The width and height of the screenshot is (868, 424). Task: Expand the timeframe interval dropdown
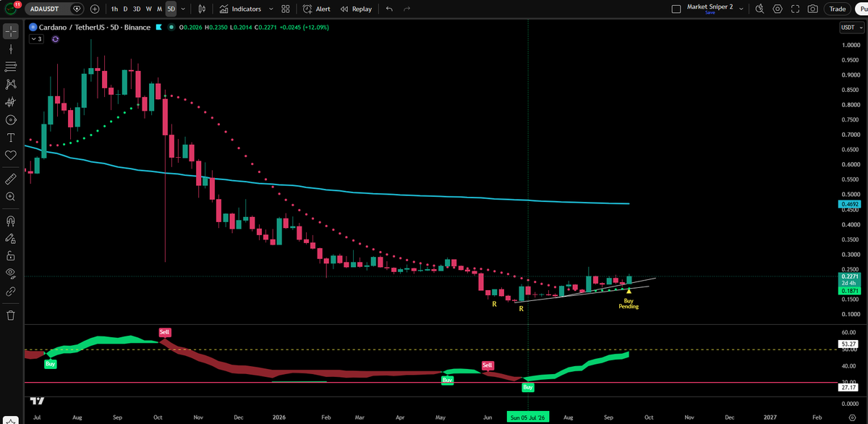tap(183, 9)
